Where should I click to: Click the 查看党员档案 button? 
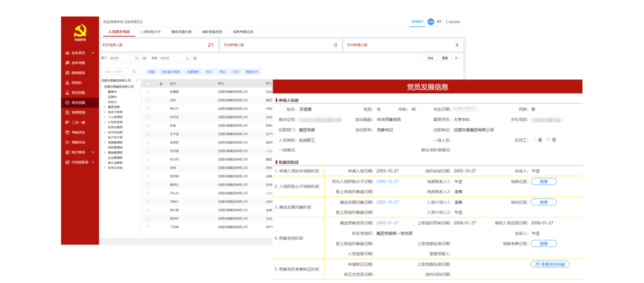coord(550,264)
